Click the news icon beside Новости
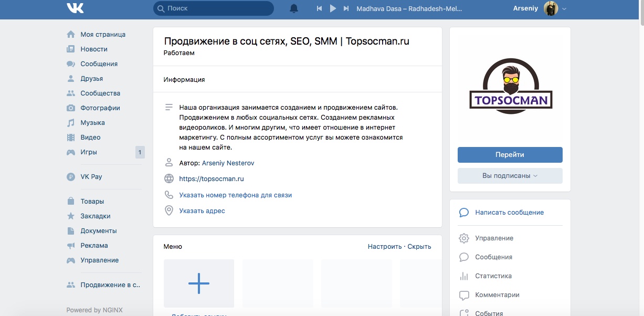Image resolution: width=644 pixels, height=316 pixels. [71, 49]
